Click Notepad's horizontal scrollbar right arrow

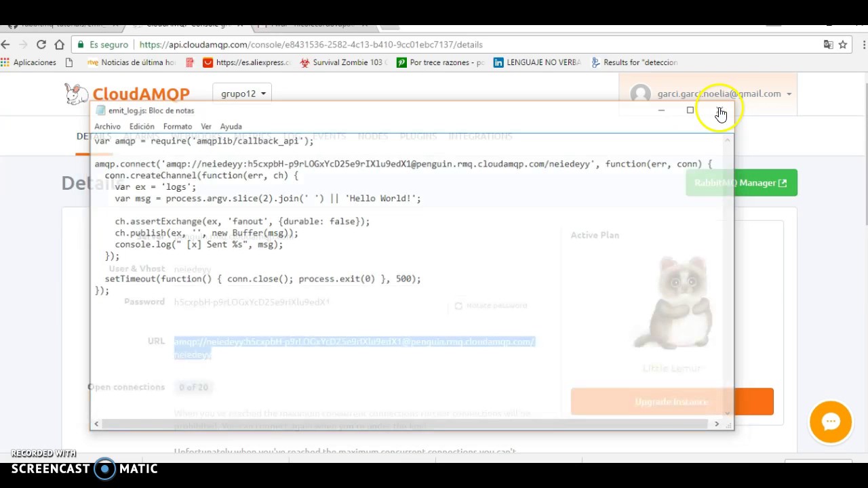[717, 424]
